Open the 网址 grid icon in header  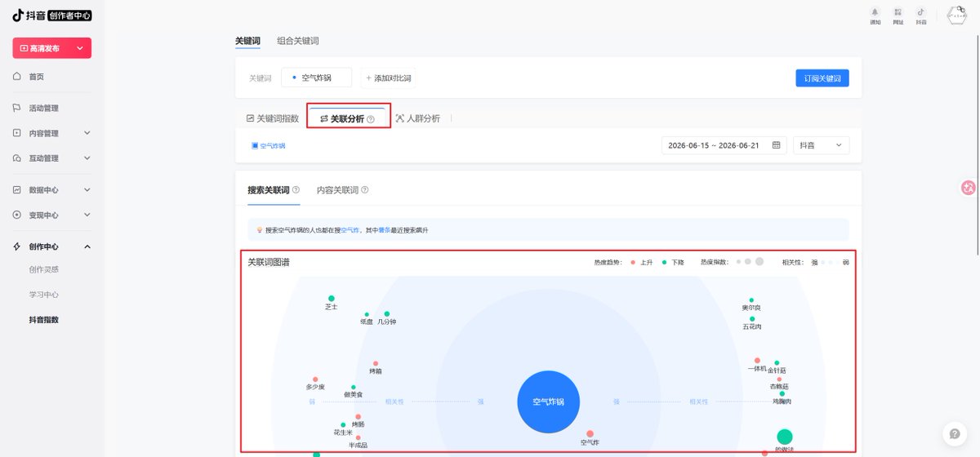pos(898,12)
